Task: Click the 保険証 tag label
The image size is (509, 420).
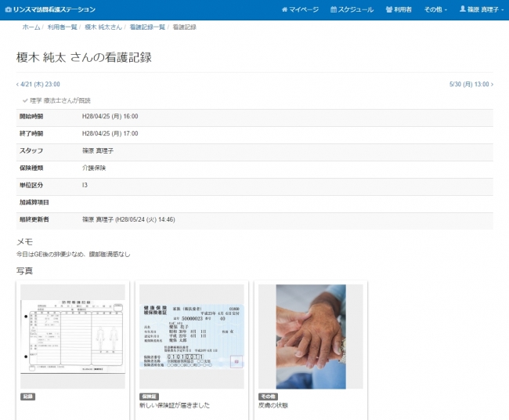Action: click(149, 396)
